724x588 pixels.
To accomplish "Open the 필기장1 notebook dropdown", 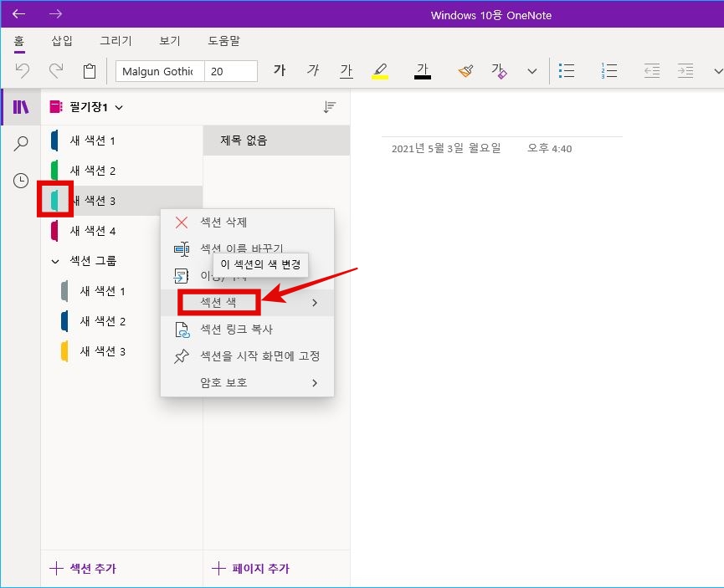I will click(x=87, y=107).
